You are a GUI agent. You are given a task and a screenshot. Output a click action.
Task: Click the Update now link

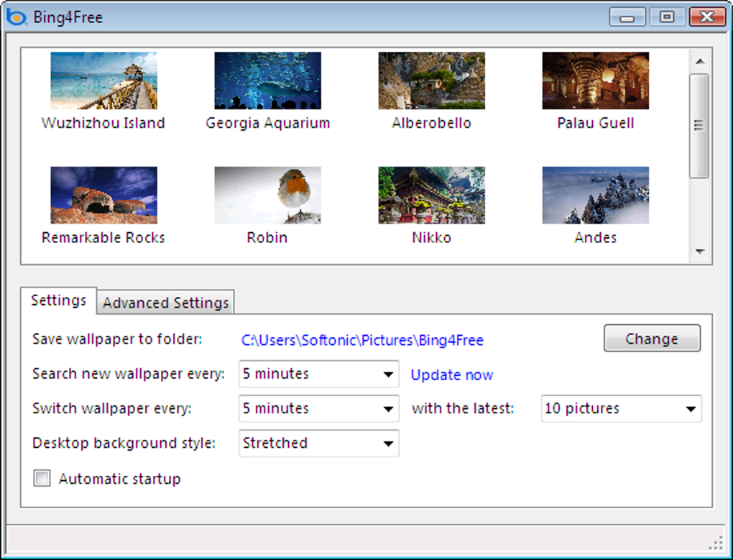point(452,375)
